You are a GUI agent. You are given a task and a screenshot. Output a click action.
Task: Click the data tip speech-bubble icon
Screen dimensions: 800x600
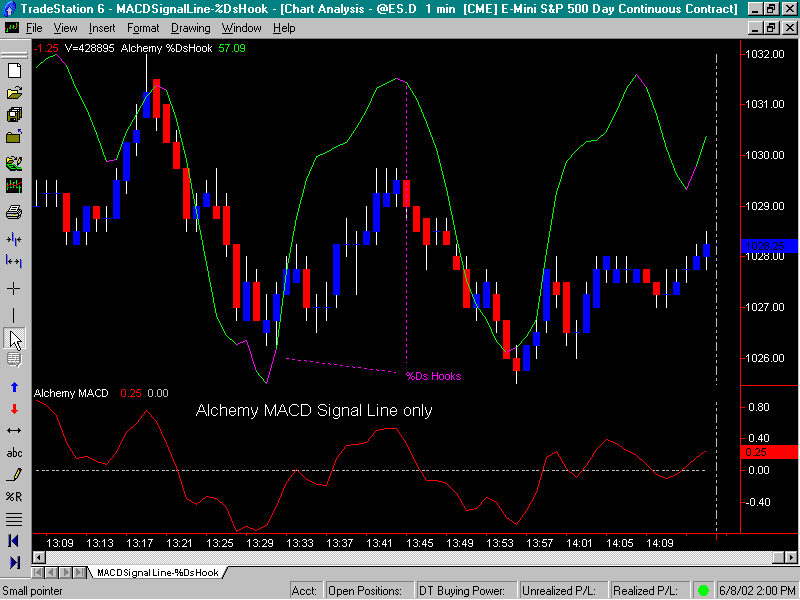click(14, 361)
